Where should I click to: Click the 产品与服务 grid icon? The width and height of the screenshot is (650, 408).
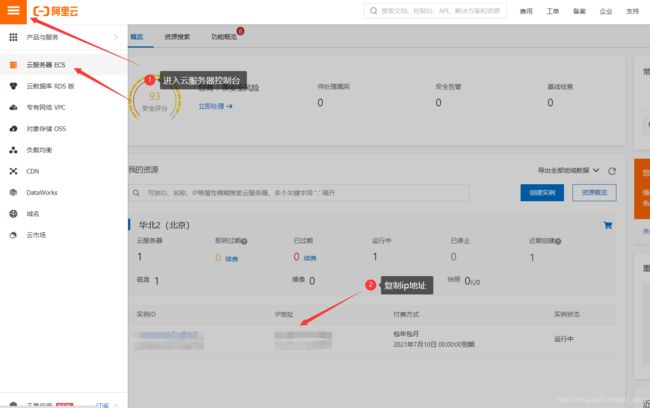(13, 37)
